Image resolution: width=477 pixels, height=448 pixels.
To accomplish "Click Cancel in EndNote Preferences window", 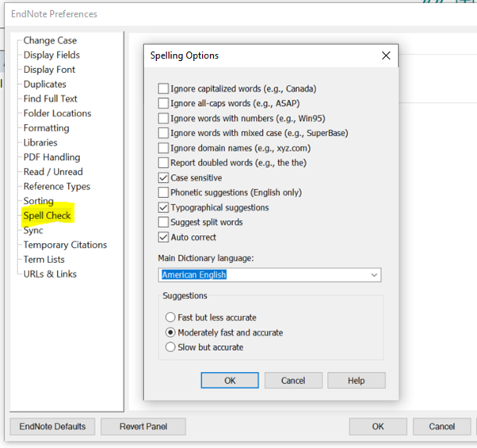I will pos(441,427).
